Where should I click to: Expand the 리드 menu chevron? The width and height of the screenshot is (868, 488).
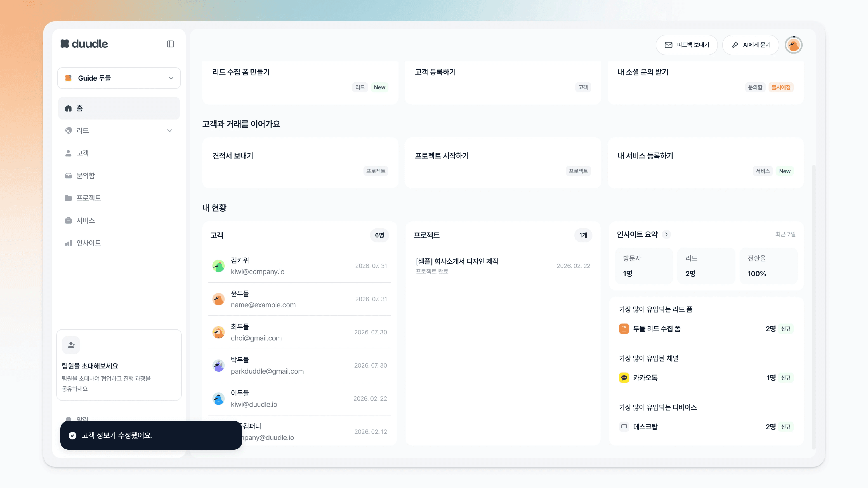(x=170, y=131)
